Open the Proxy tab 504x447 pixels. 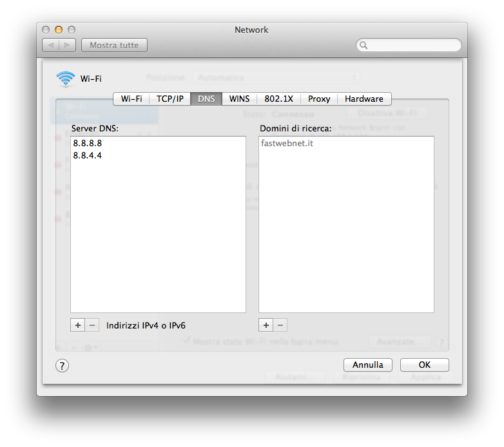tap(319, 99)
